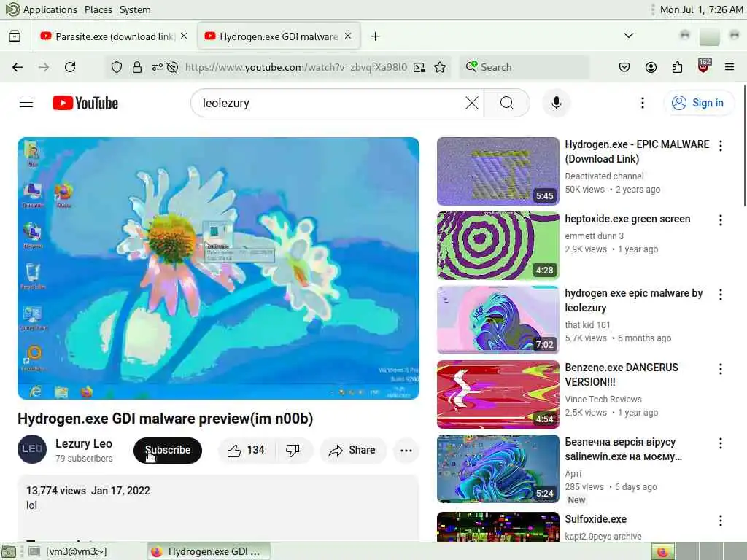Open hydrogen exe epic malware by leolezury title
747x560 pixels.
(x=634, y=300)
